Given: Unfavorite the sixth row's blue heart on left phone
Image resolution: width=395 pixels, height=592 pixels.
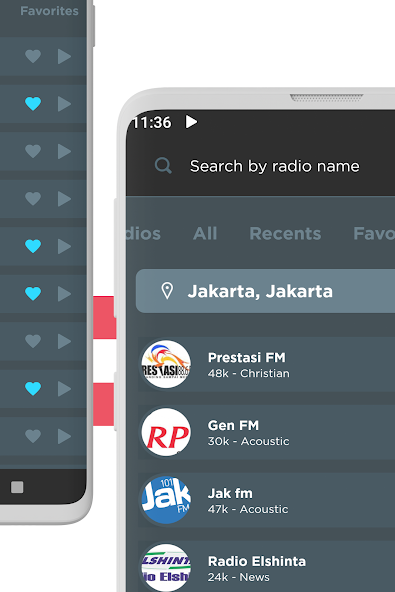Looking at the screenshot, I should (x=33, y=293).
